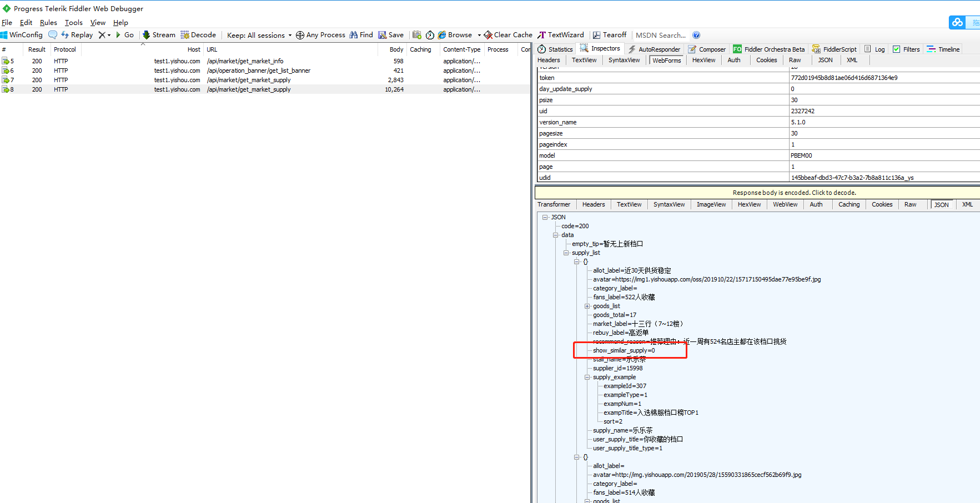980x503 pixels.
Task: Open the help question mark icon
Action: click(696, 35)
